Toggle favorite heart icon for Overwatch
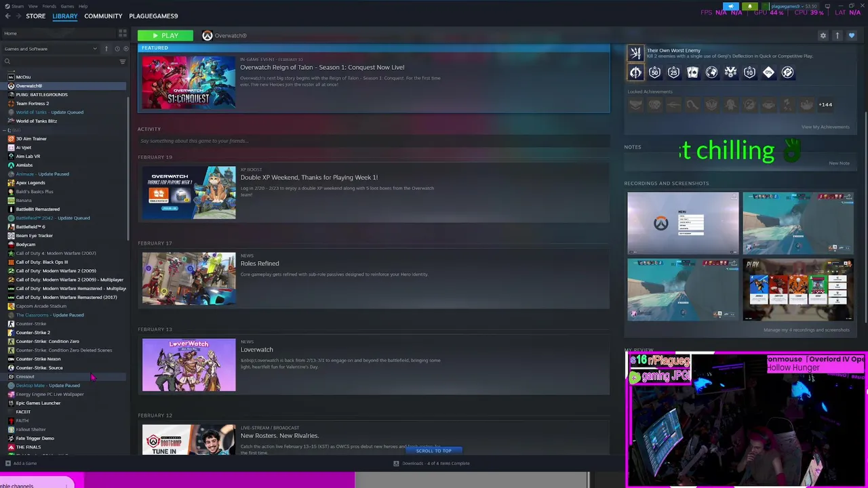This screenshot has width=868, height=488. [852, 35]
